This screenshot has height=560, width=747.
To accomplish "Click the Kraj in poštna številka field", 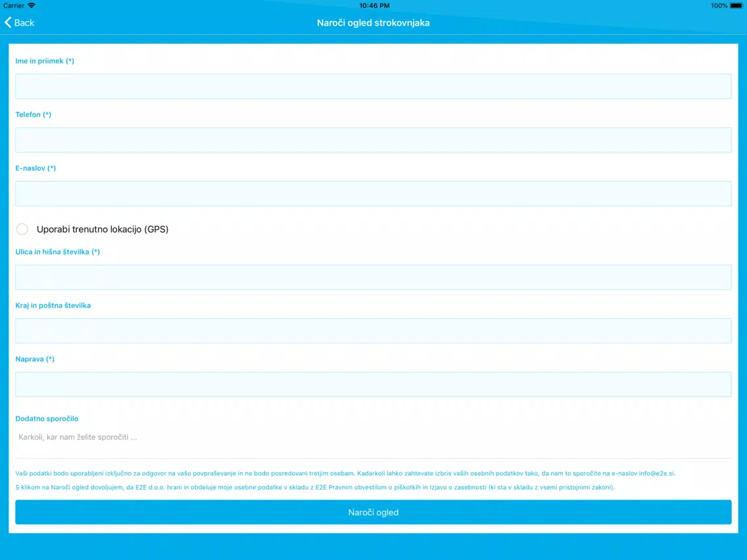I will point(373,331).
